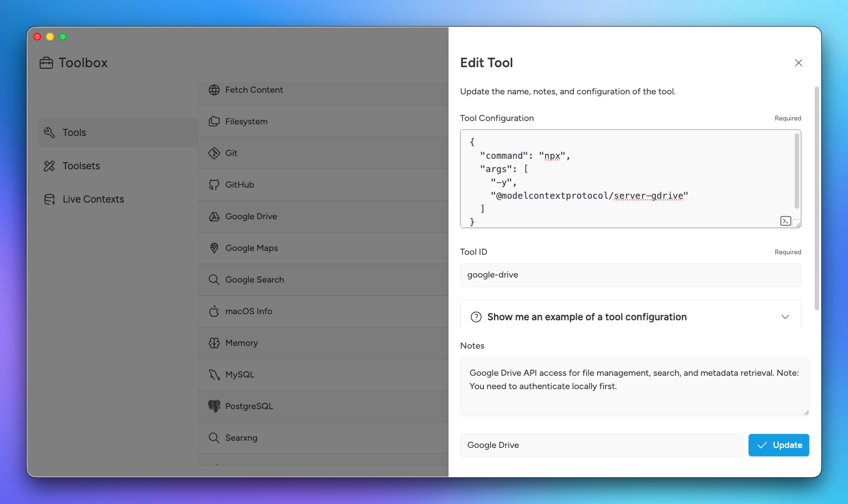Select the macOS Info icon

click(x=214, y=311)
